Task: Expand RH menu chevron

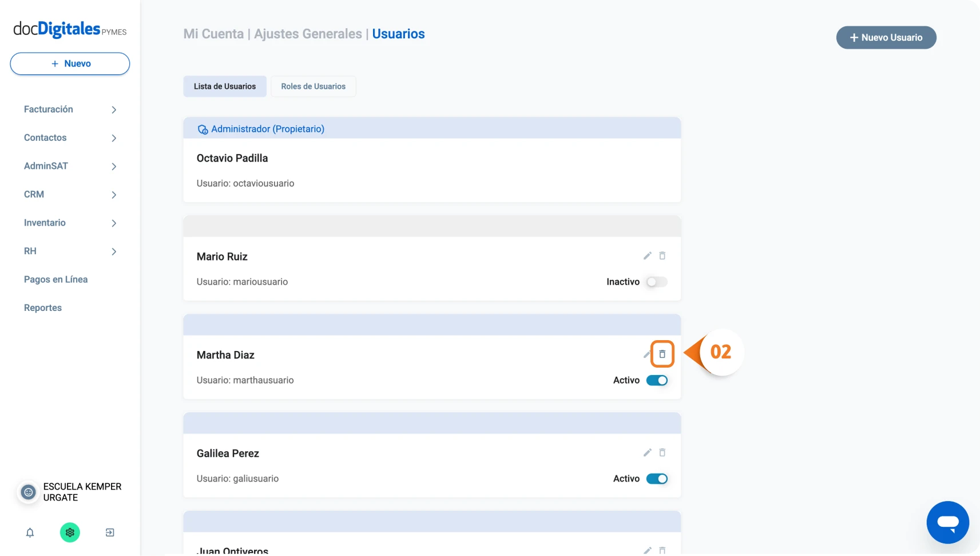Action: (114, 251)
